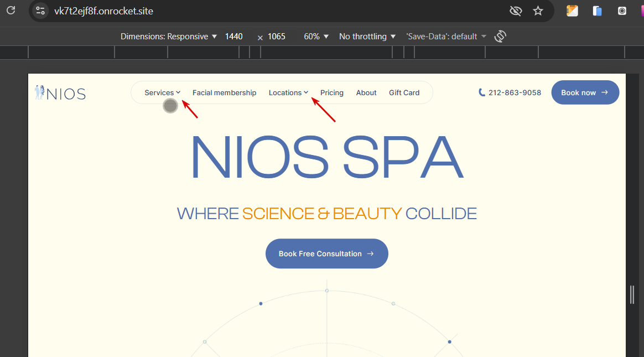The height and width of the screenshot is (357, 644).
Task: Click the arrow inside Book now button
Action: 605,92
